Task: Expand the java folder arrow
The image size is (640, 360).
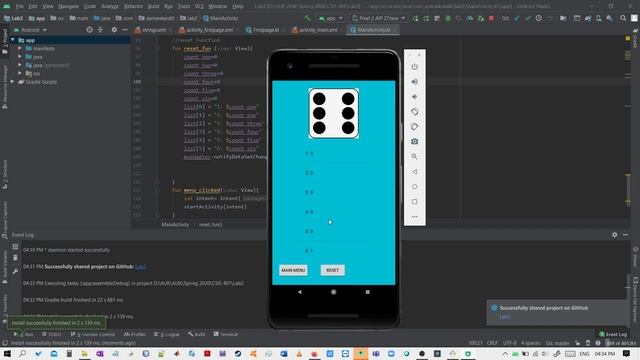Action: [20, 57]
